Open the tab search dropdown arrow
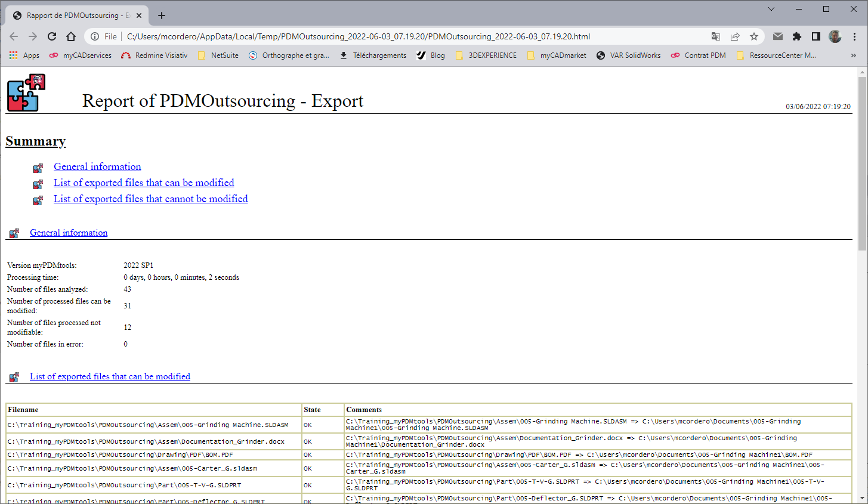868x504 pixels. click(771, 9)
